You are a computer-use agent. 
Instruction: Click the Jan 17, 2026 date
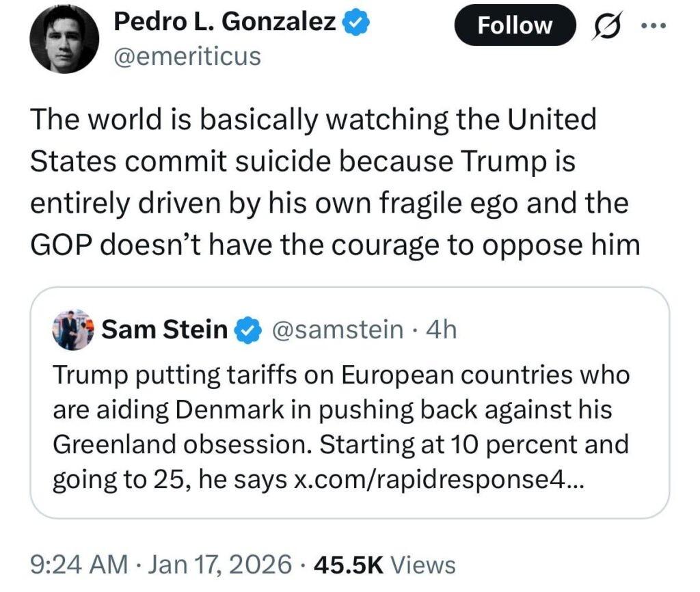217,565
